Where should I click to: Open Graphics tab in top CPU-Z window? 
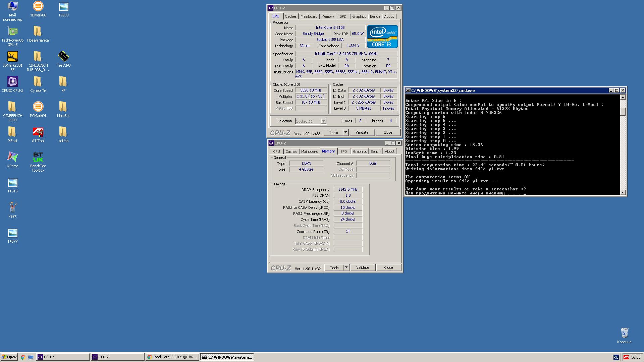click(359, 16)
